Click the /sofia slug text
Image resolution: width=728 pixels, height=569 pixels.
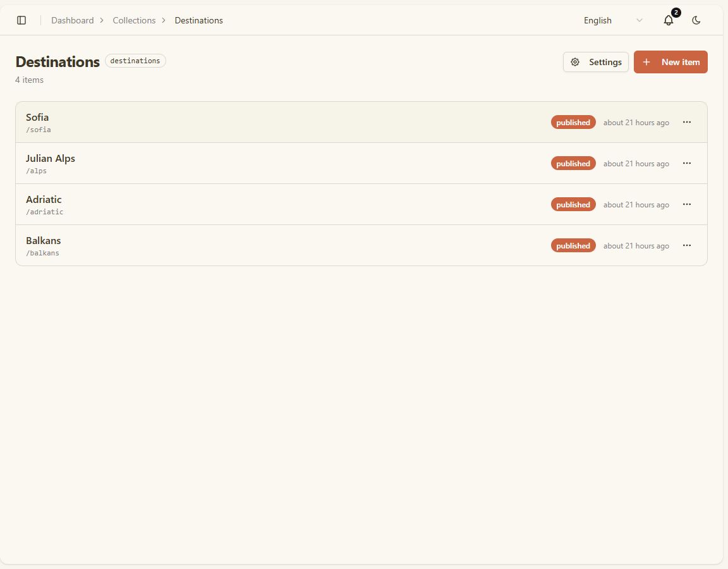[39, 130]
